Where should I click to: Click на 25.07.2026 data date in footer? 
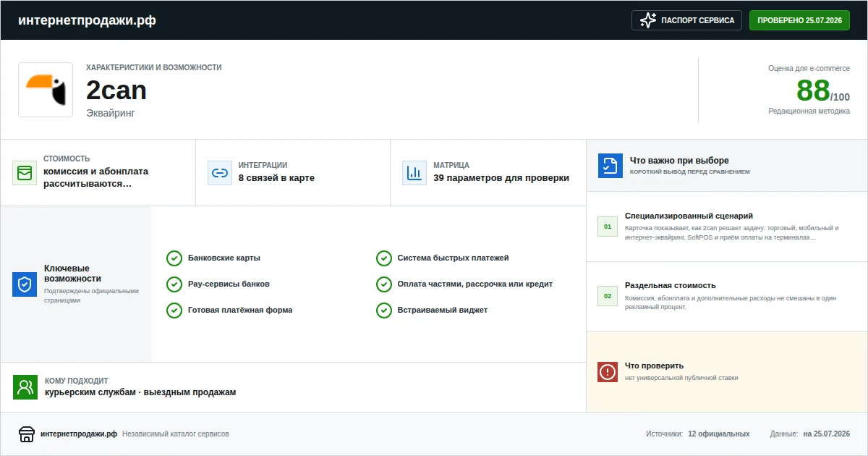[826, 434]
